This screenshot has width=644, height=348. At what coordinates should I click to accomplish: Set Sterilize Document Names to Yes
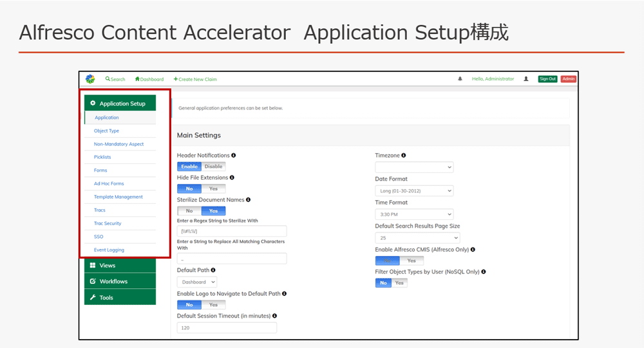tap(213, 210)
